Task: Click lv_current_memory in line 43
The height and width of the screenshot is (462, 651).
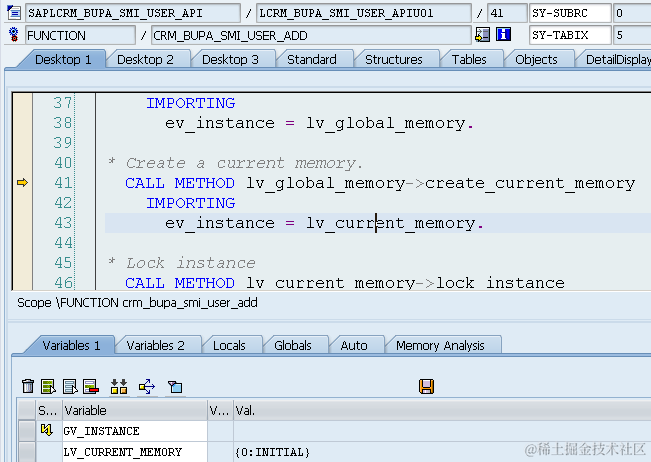Action: pyautogui.click(x=390, y=223)
